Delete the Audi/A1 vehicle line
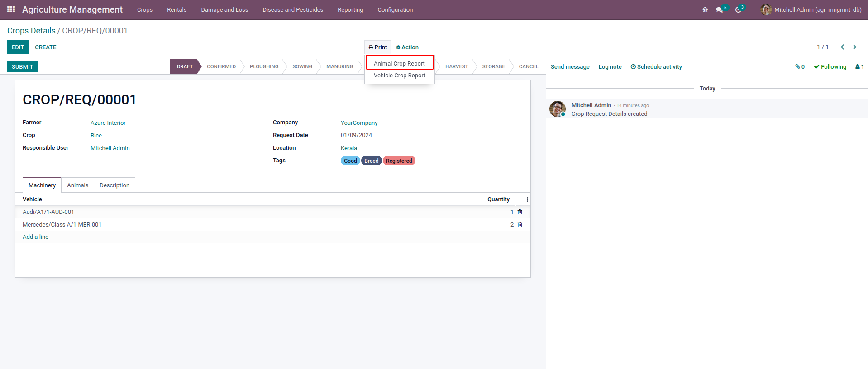868x369 pixels. click(520, 212)
